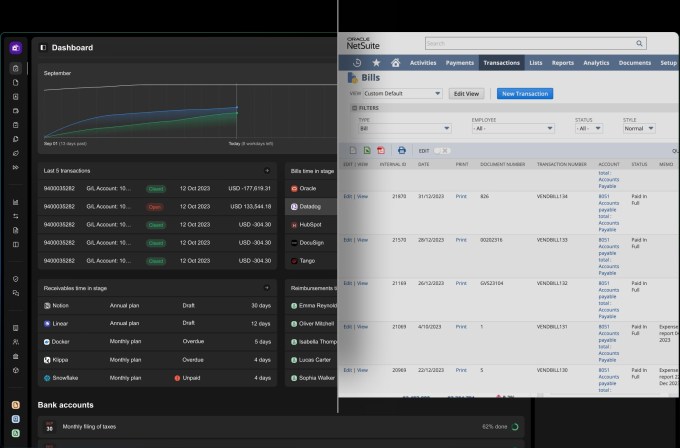The image size is (680, 448).
Task: Go to NetSuite Home icon
Action: [395, 63]
